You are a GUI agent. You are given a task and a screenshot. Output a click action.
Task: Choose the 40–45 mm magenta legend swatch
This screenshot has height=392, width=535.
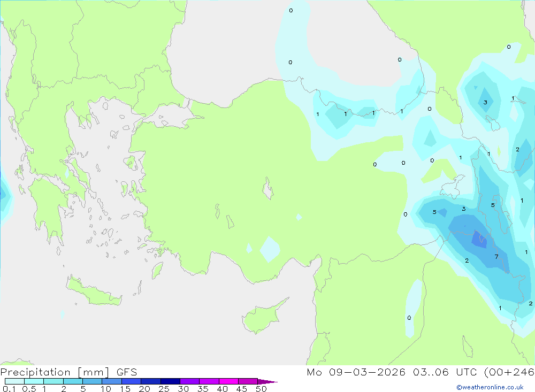(228, 381)
